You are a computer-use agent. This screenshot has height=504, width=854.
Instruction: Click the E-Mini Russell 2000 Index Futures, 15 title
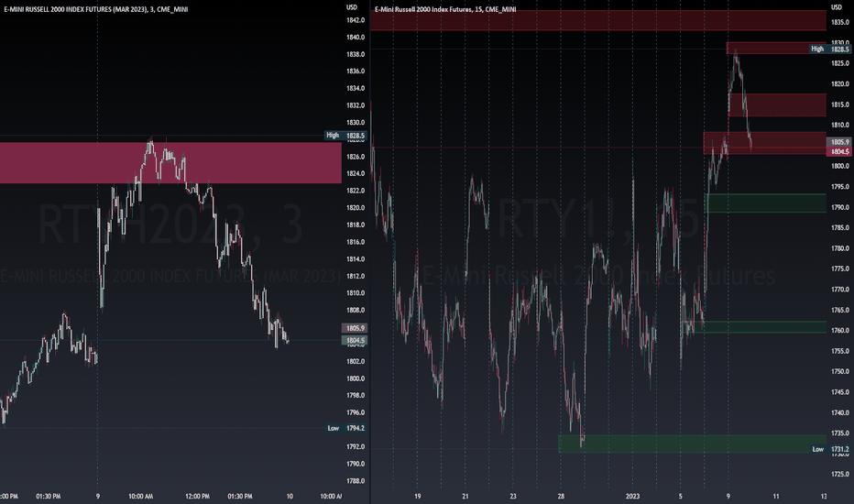click(445, 9)
